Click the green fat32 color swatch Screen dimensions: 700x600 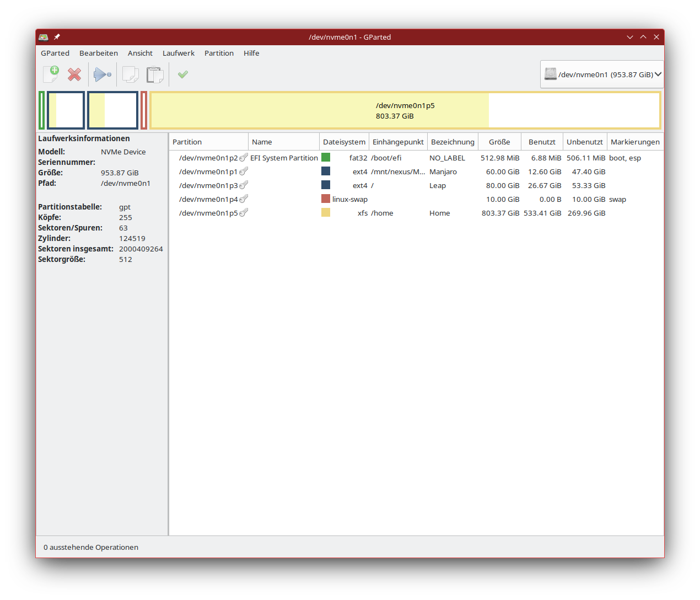pyautogui.click(x=326, y=158)
